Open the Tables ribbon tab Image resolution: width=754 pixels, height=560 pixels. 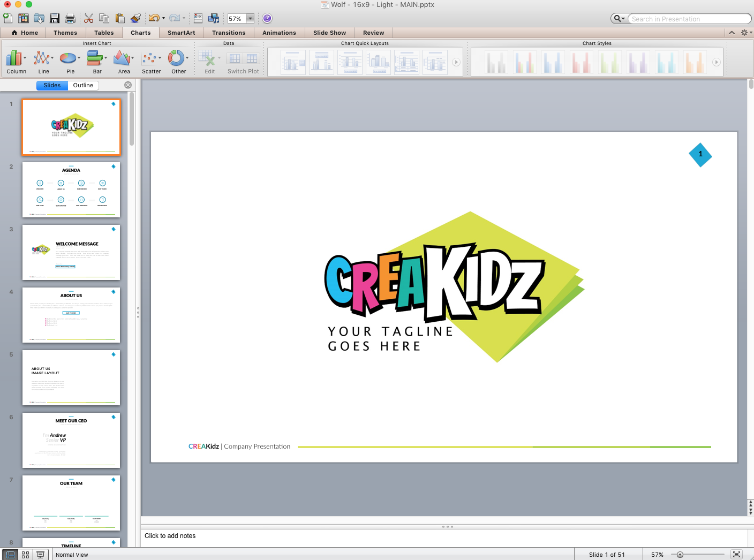[104, 33]
